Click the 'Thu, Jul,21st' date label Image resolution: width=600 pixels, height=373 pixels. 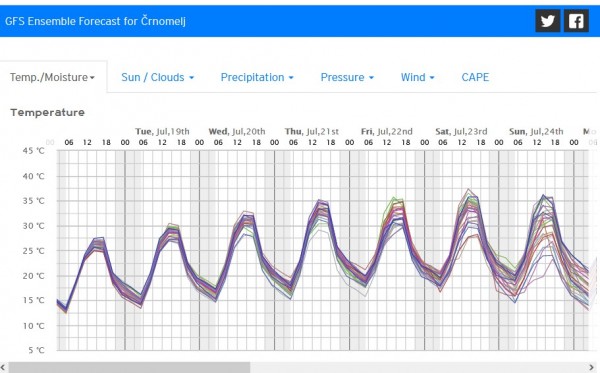pyautogui.click(x=312, y=132)
